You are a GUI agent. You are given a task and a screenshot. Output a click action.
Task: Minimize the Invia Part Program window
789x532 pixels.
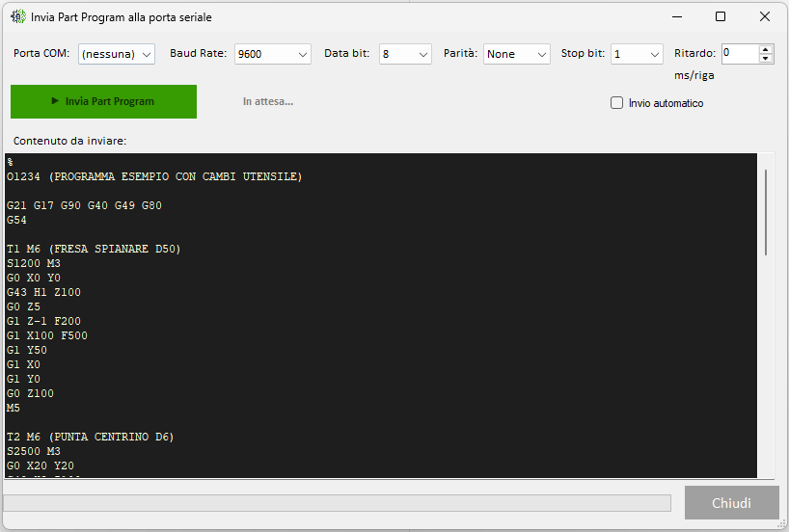pyautogui.click(x=677, y=16)
